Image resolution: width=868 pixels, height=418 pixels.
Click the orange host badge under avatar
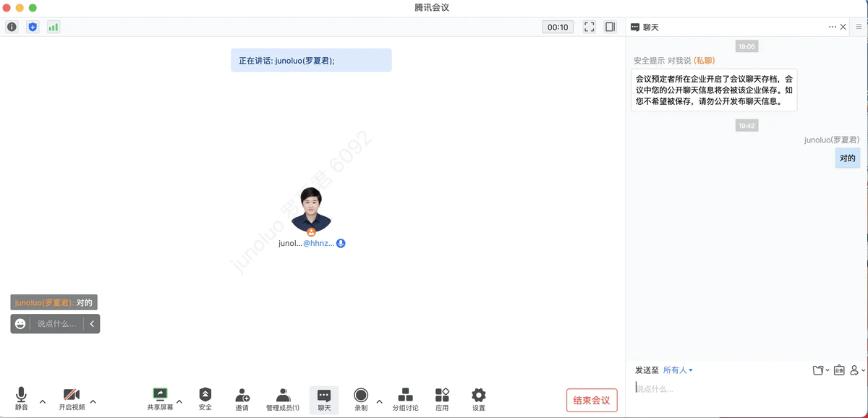click(311, 232)
